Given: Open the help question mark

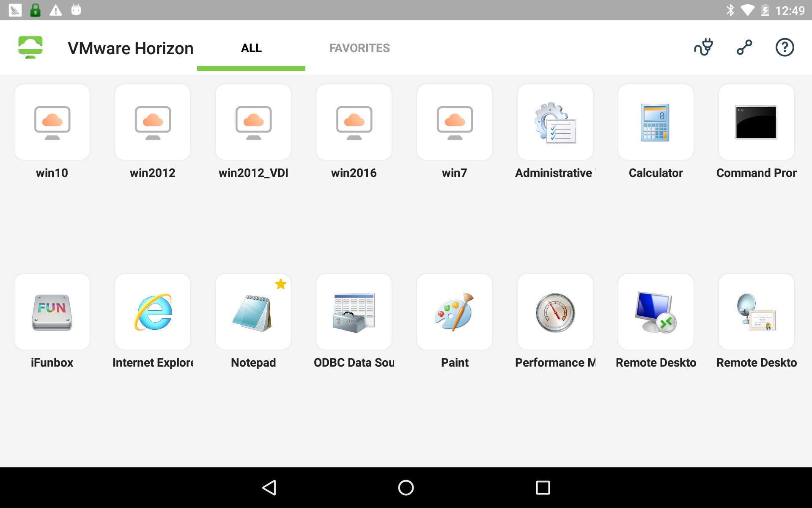Looking at the screenshot, I should pyautogui.click(x=785, y=47).
